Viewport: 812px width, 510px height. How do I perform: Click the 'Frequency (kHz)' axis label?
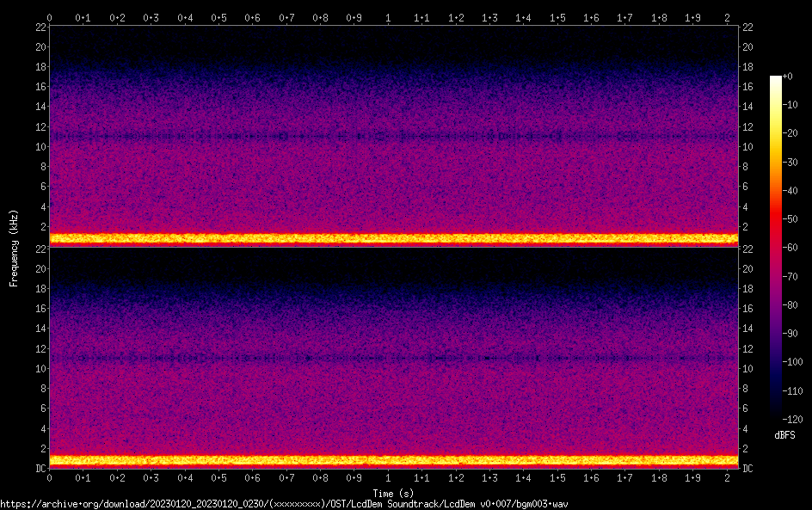pos(14,248)
